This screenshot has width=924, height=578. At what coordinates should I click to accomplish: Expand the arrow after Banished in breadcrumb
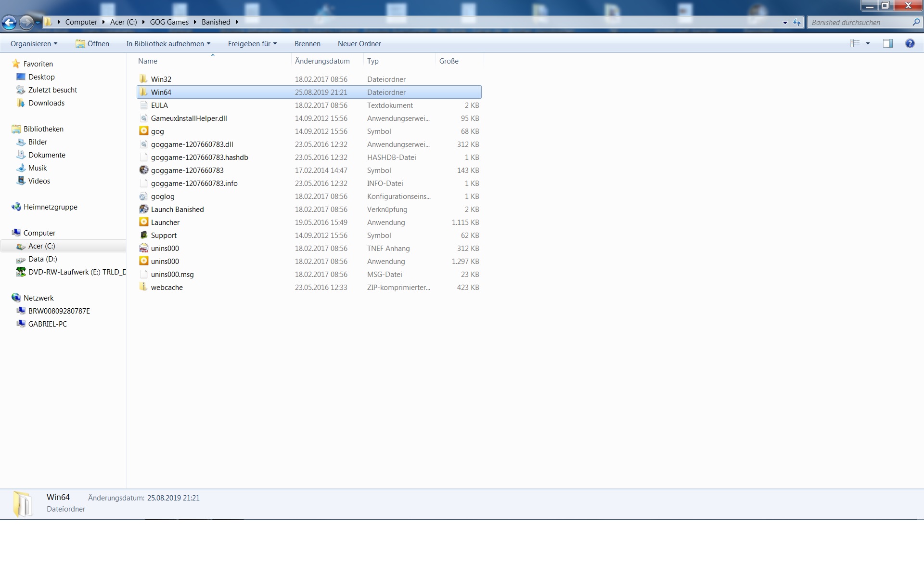(237, 22)
